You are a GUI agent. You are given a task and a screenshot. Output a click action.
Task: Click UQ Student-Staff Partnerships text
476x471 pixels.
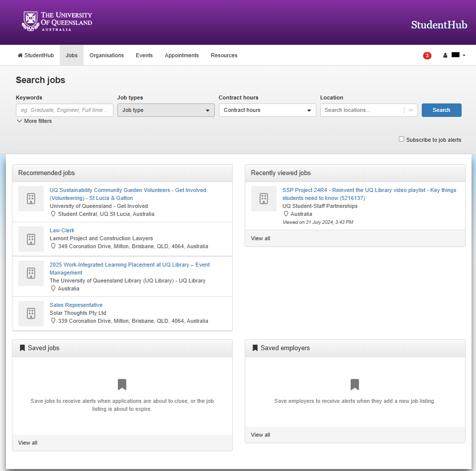[x=320, y=206]
